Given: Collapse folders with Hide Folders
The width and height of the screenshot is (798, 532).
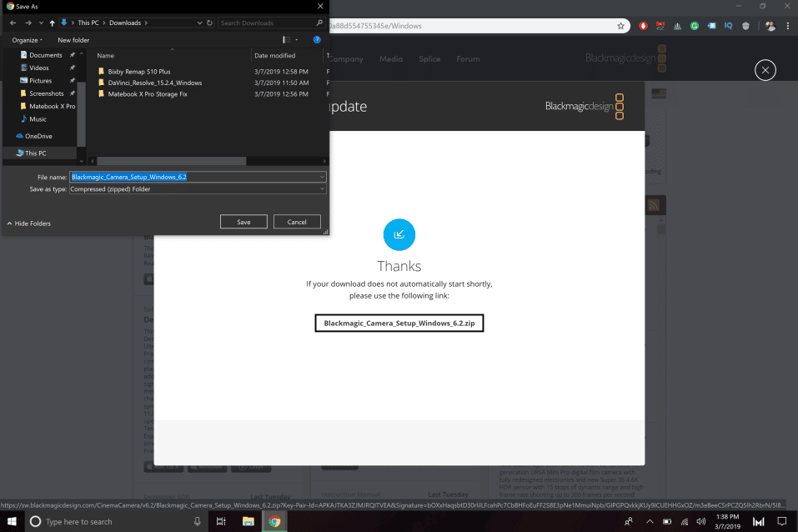Looking at the screenshot, I should tap(29, 223).
